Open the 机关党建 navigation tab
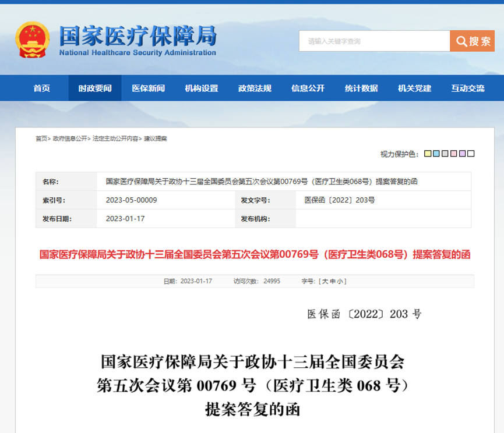The width and height of the screenshot is (504, 433). [415, 88]
